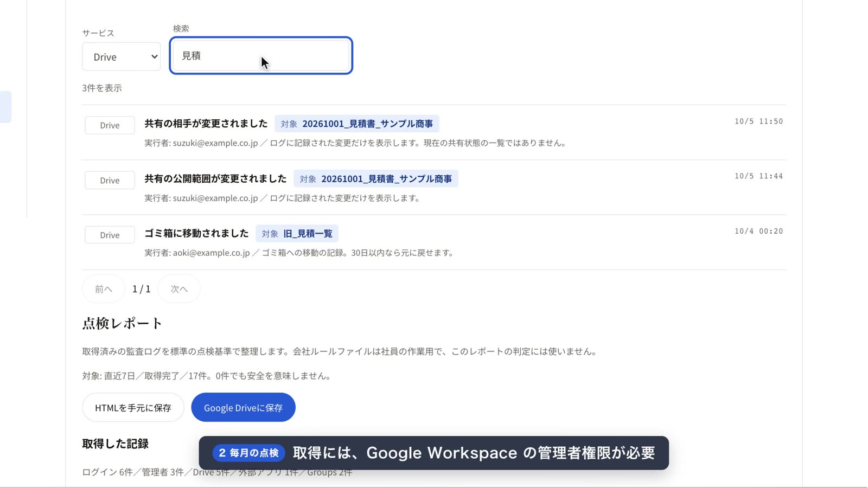Click the heading 共有の相手が変更されました
Screen dimensions: 868x488
pyautogui.click(x=206, y=124)
